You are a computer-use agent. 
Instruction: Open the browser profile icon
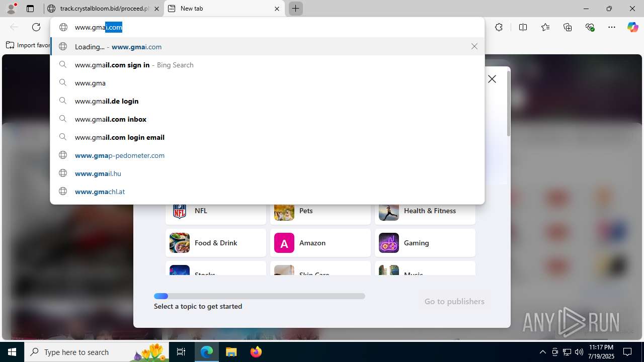pos(11,8)
